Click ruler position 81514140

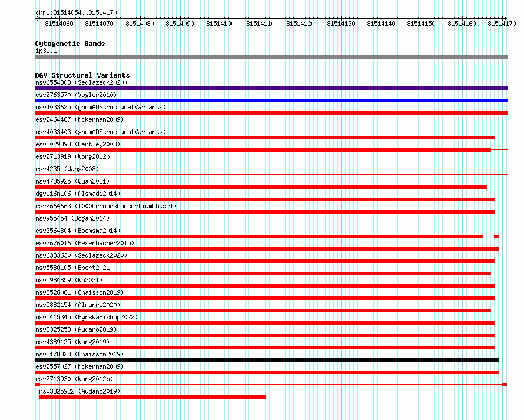point(381,24)
